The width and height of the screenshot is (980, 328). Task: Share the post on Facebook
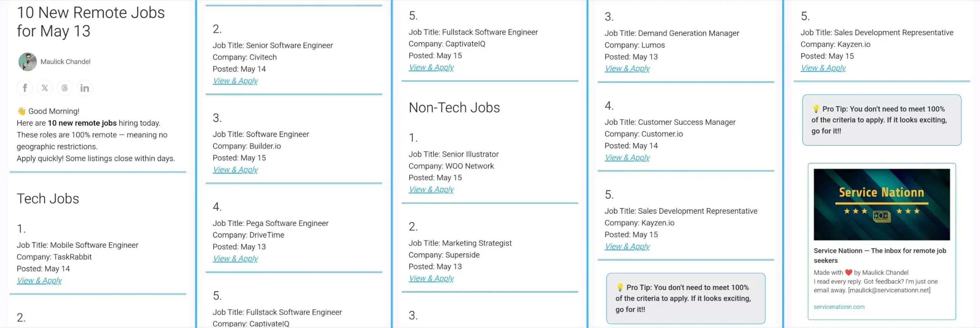tap(25, 88)
